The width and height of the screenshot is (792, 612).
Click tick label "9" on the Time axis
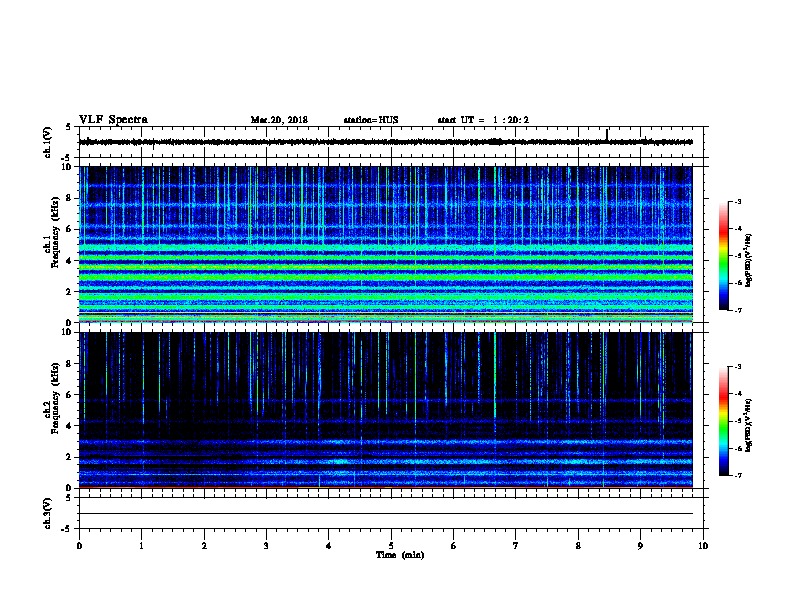tap(640, 545)
